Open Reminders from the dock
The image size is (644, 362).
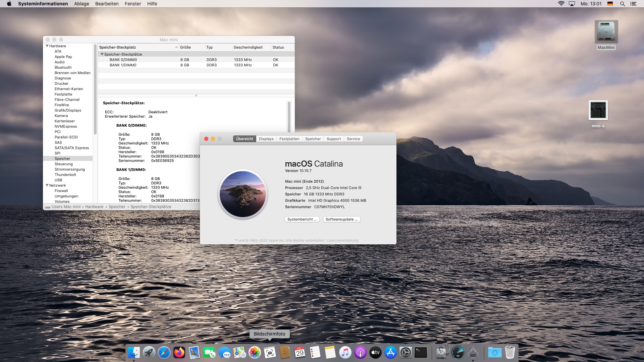coord(315,352)
